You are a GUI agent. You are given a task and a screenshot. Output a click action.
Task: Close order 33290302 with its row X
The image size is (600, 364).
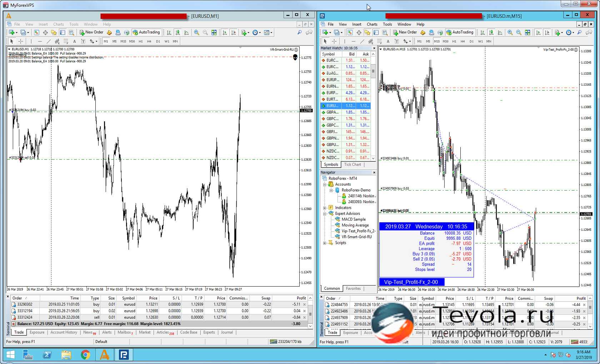[305, 304]
